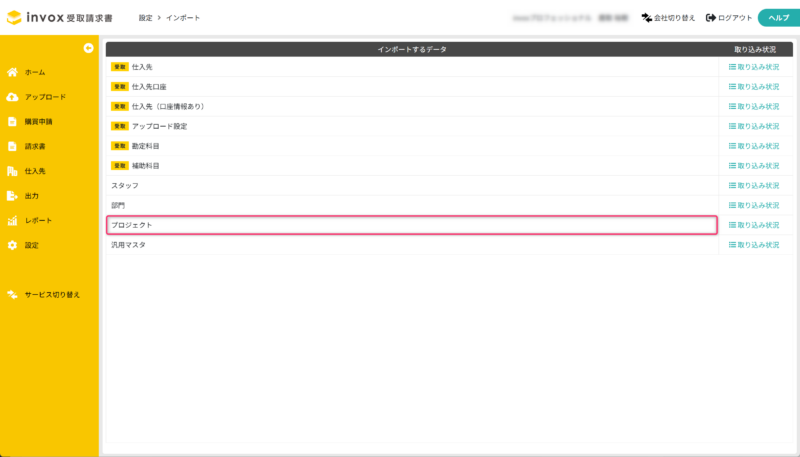Screen dimensions: 800x457
Task: Open レポート in the sidebar
Action: point(38,220)
